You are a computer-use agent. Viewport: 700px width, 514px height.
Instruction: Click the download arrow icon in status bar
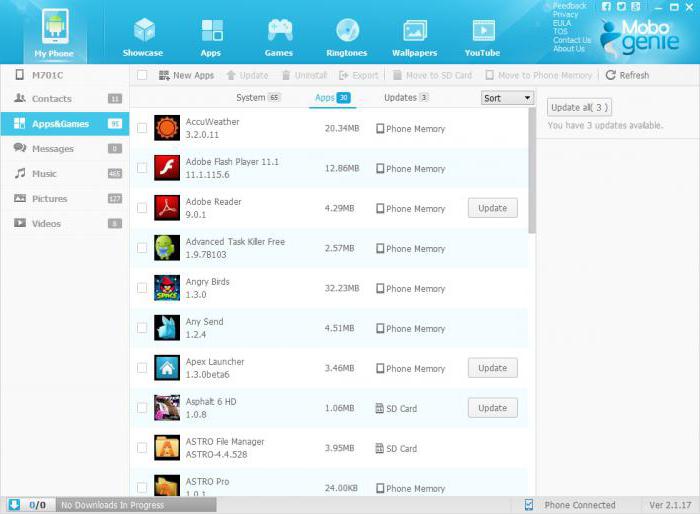[x=14, y=505]
